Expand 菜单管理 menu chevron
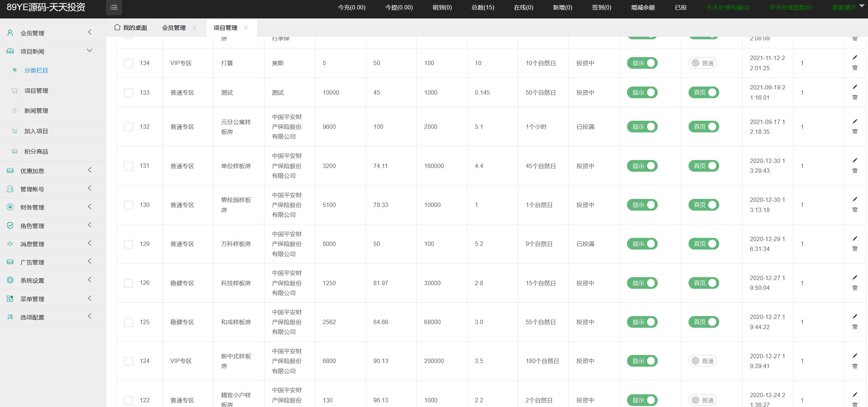868x407 pixels. [x=90, y=298]
